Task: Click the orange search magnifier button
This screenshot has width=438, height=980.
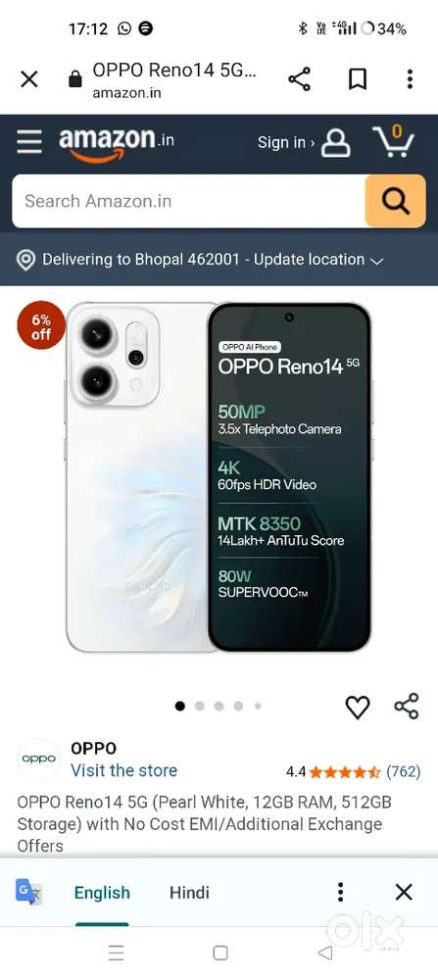Action: pos(395,201)
